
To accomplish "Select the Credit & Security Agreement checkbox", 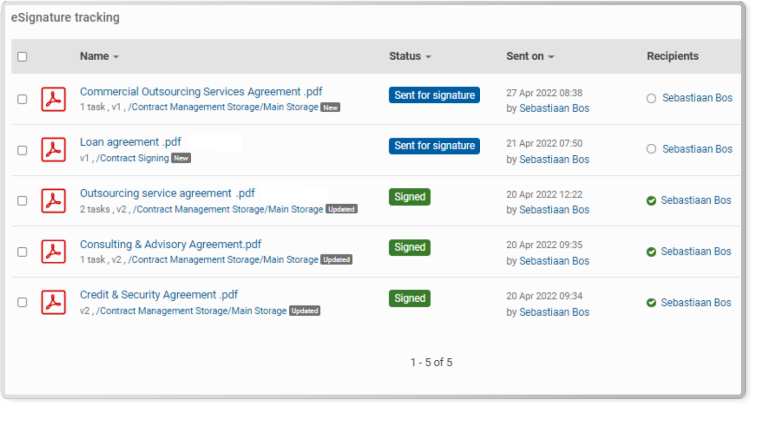I will (x=23, y=303).
